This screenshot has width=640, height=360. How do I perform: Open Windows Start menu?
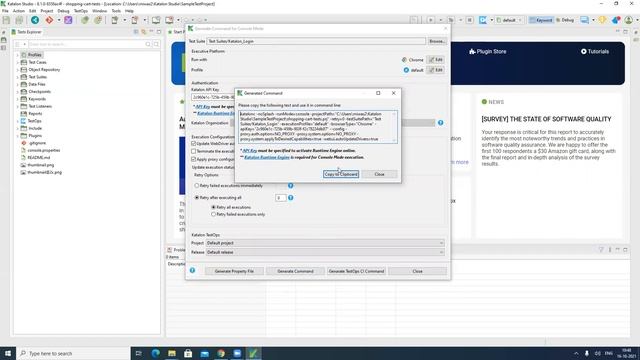point(8,353)
